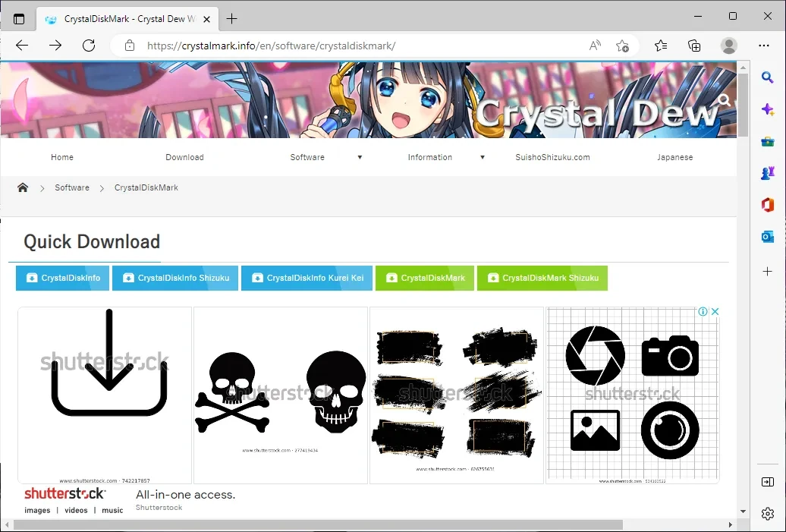This screenshot has height=532, width=786.
Task: View site information via the lock icon
Action: tap(129, 46)
